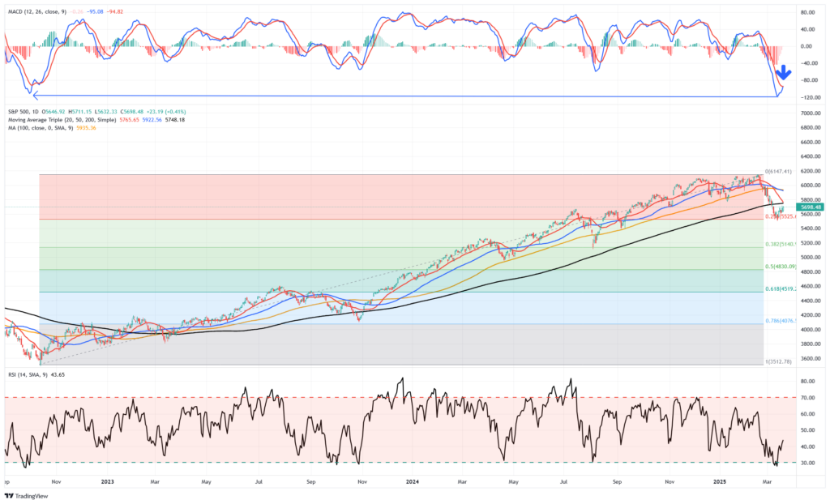Viewport: 830px width, 504px height.
Task: Click the orange MA value 5935.36
Action: pyautogui.click(x=86, y=127)
